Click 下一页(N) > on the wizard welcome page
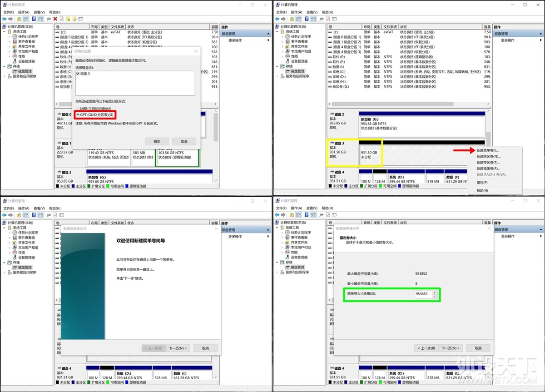 pos(178,348)
